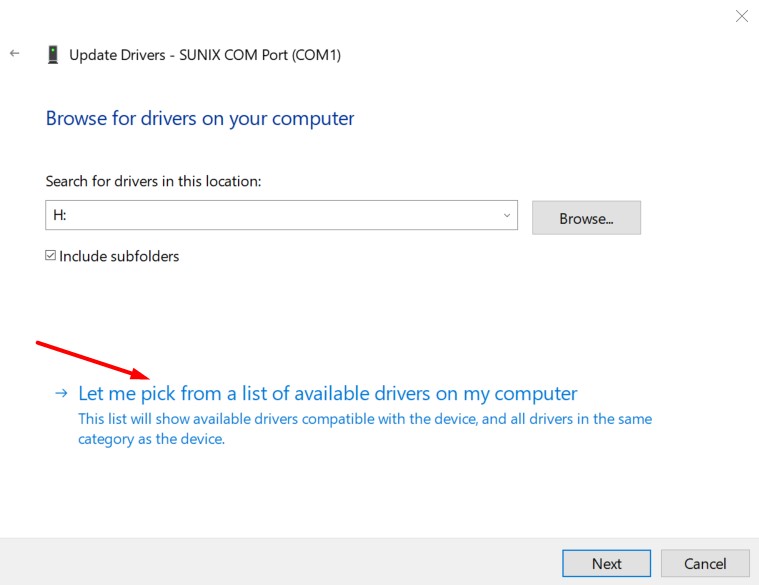
Task: Click the "This list will show available drivers" description
Action: [x=365, y=419]
